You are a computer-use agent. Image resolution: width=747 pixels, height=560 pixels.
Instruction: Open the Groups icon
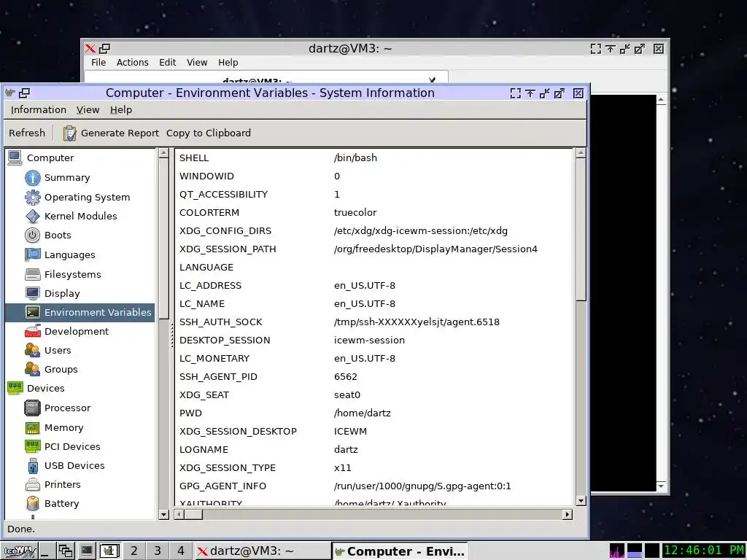(32, 370)
